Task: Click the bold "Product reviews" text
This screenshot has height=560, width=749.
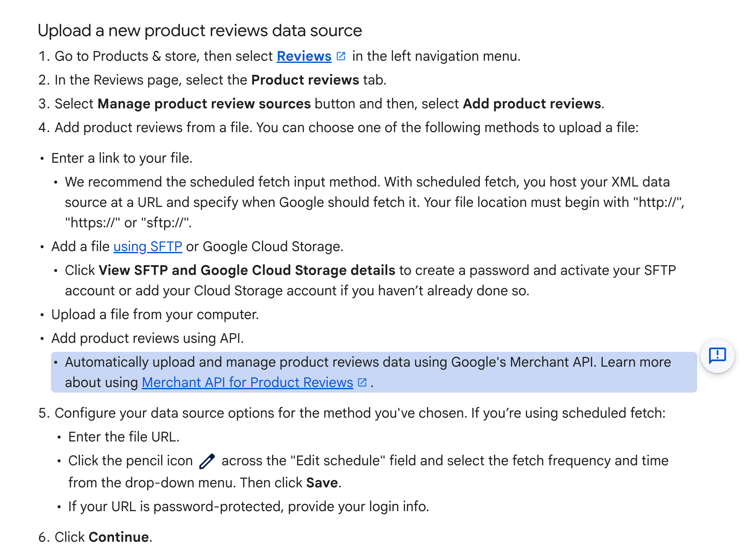Action: 305,80
